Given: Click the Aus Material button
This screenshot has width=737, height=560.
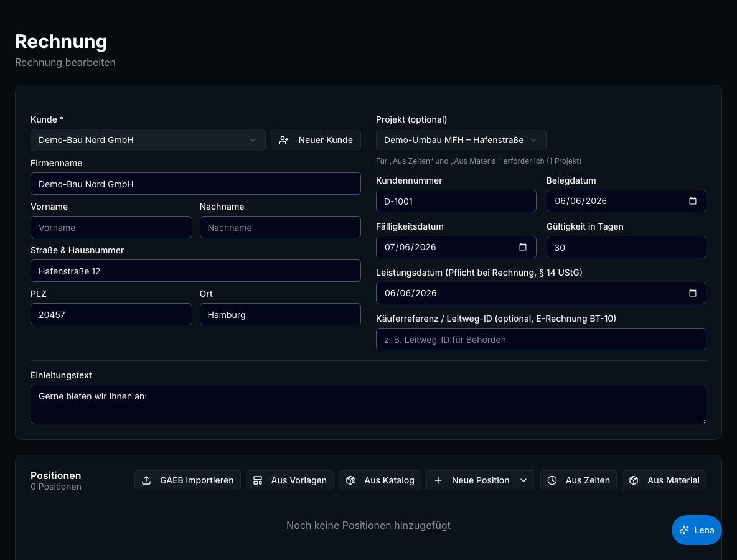Looking at the screenshot, I should tap(664, 480).
